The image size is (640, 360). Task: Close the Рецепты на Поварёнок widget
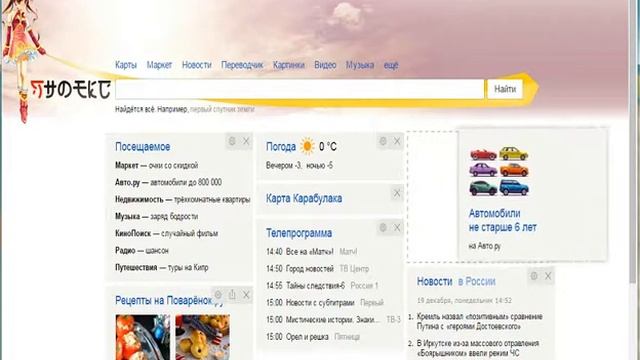tap(246, 295)
